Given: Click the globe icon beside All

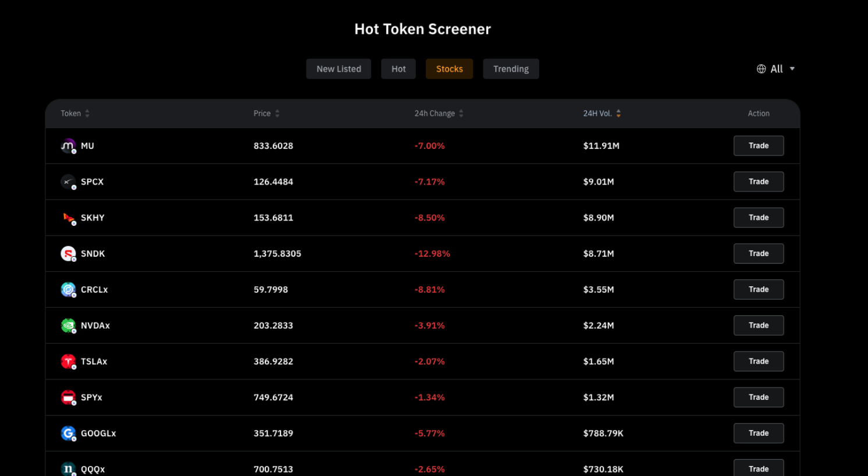Looking at the screenshot, I should pyautogui.click(x=761, y=69).
